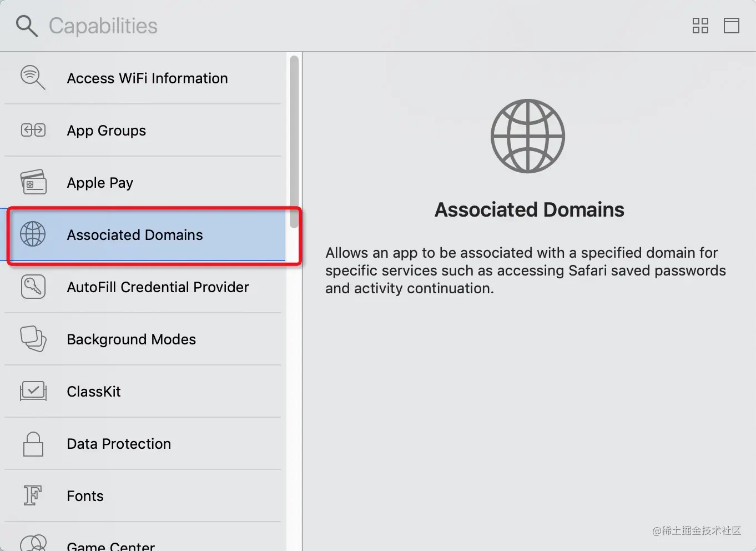Click the large globe icon in detail pane

click(528, 136)
